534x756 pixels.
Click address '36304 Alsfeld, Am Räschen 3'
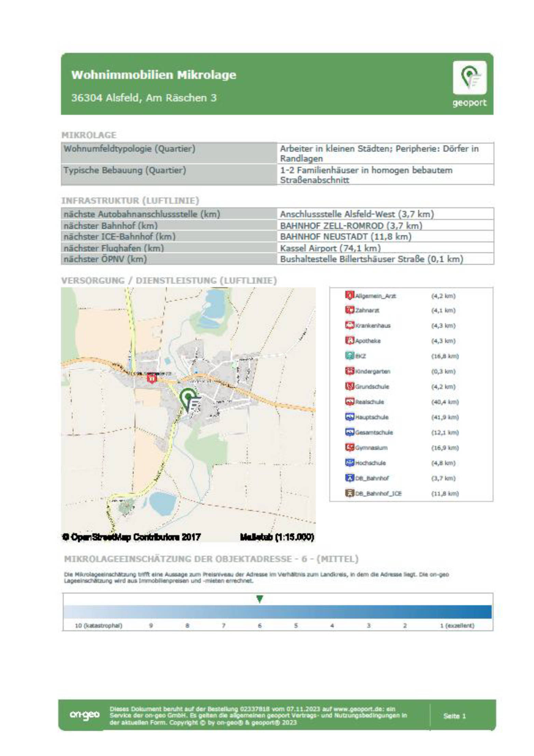click(x=144, y=98)
